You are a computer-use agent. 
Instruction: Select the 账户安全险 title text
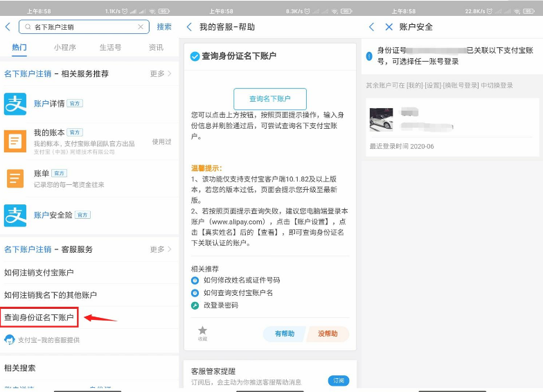(x=53, y=215)
